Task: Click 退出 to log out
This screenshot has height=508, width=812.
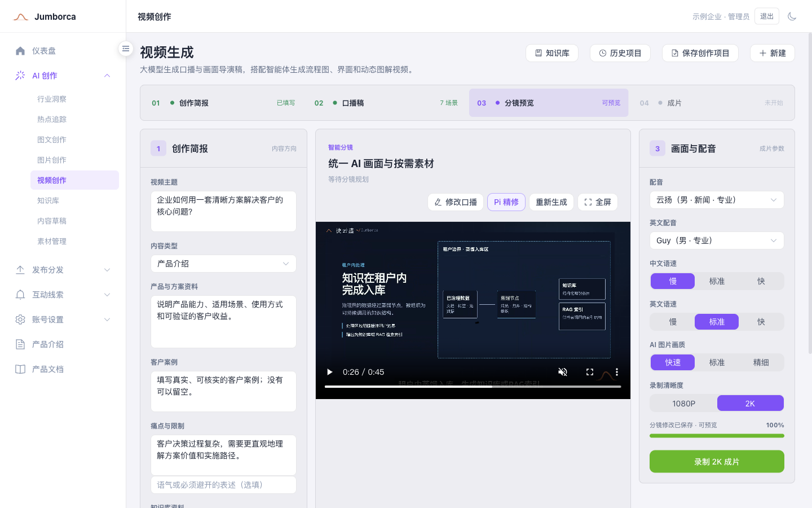Action: [767, 16]
